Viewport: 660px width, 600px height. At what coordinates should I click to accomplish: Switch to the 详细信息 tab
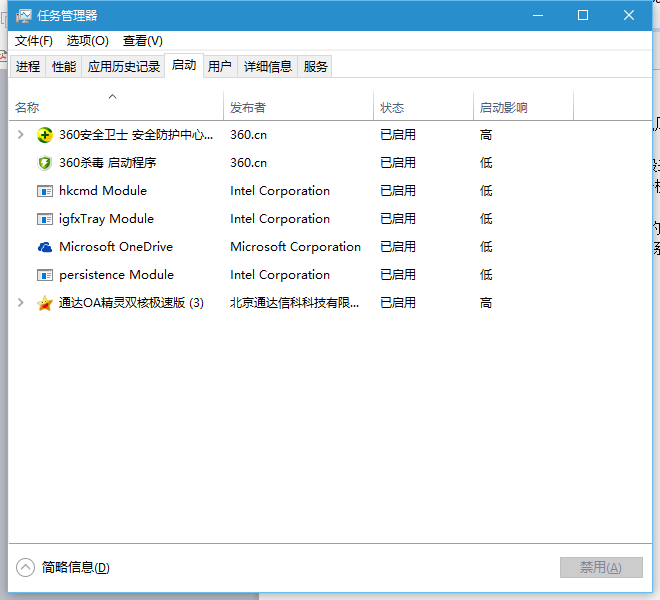268,67
